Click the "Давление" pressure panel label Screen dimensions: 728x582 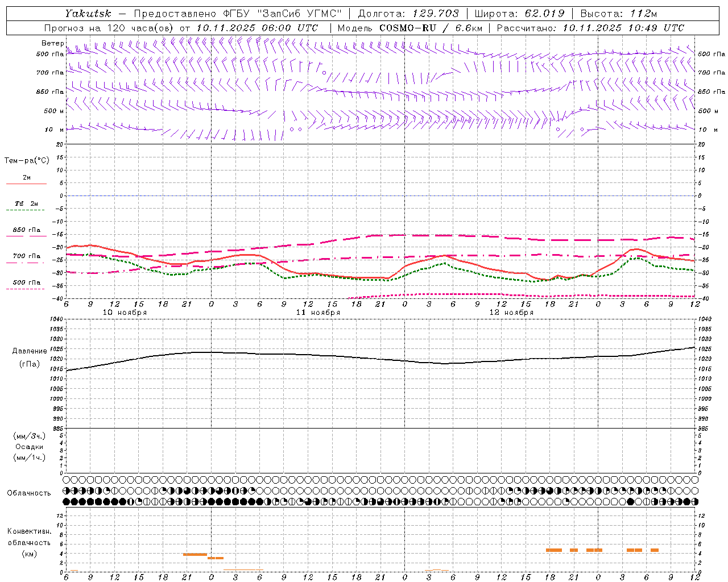30,351
